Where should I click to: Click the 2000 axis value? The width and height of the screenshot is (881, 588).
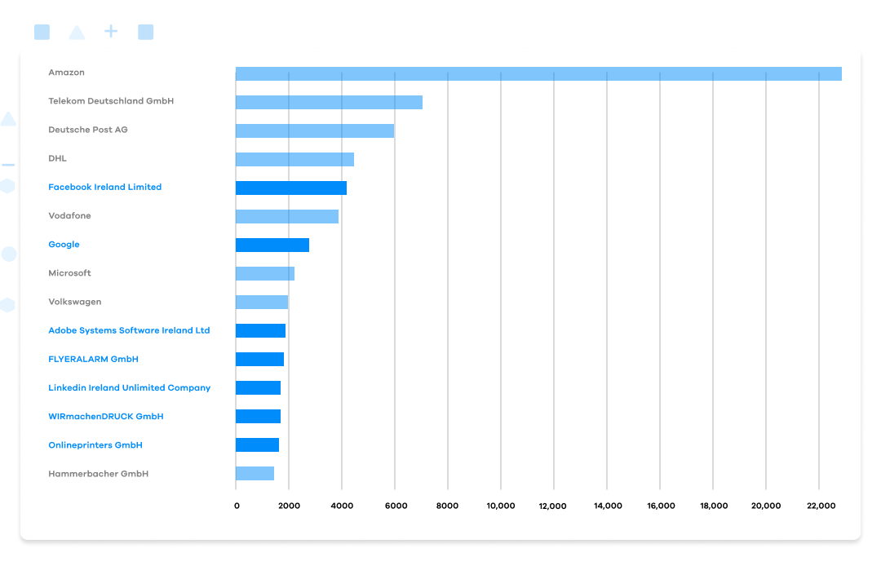289,506
